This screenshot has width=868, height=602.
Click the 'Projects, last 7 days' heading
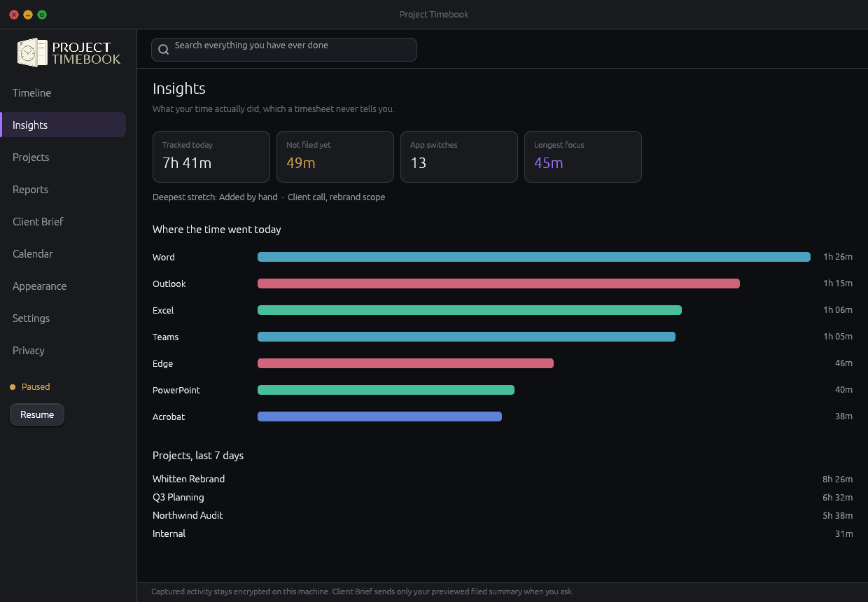tap(198, 456)
